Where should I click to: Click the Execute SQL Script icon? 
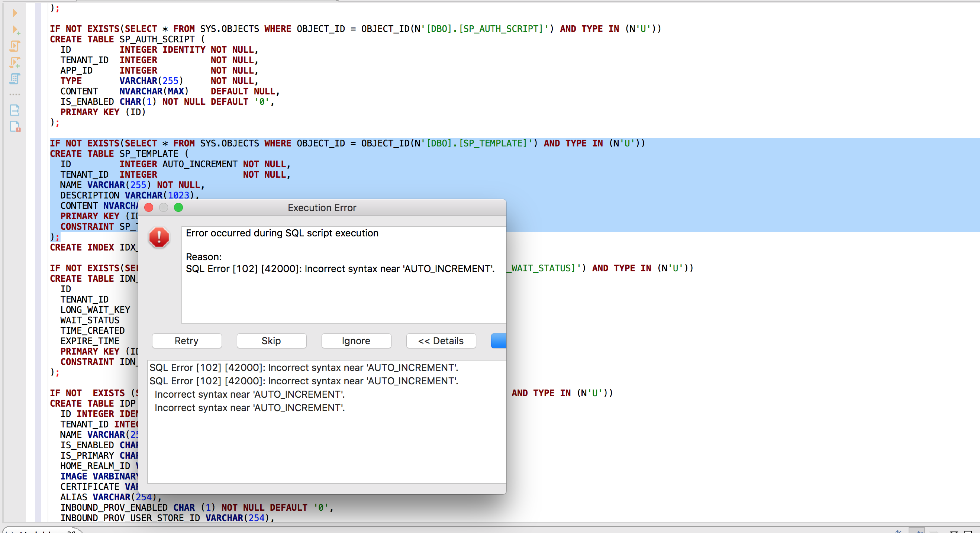15,46
